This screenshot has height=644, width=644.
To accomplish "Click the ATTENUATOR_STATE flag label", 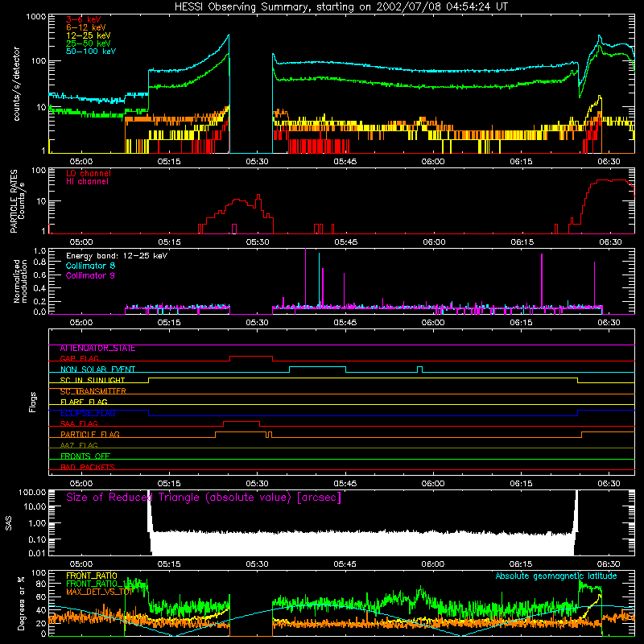I will click(x=97, y=349).
